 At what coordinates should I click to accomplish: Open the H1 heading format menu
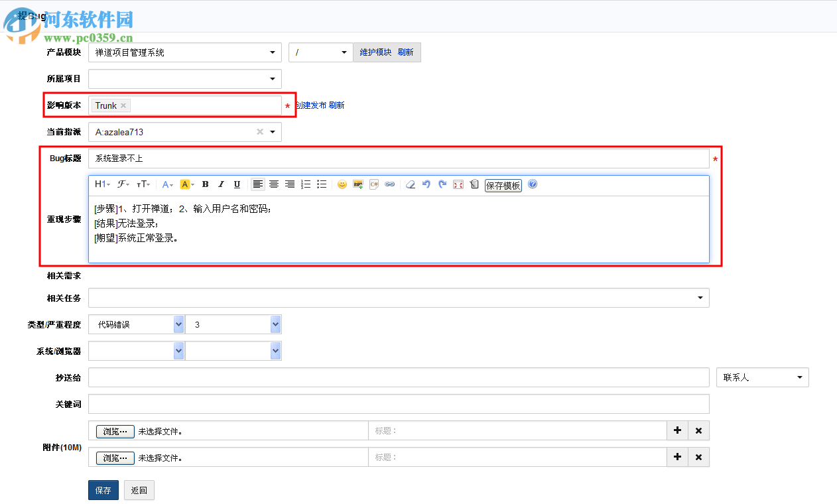102,184
